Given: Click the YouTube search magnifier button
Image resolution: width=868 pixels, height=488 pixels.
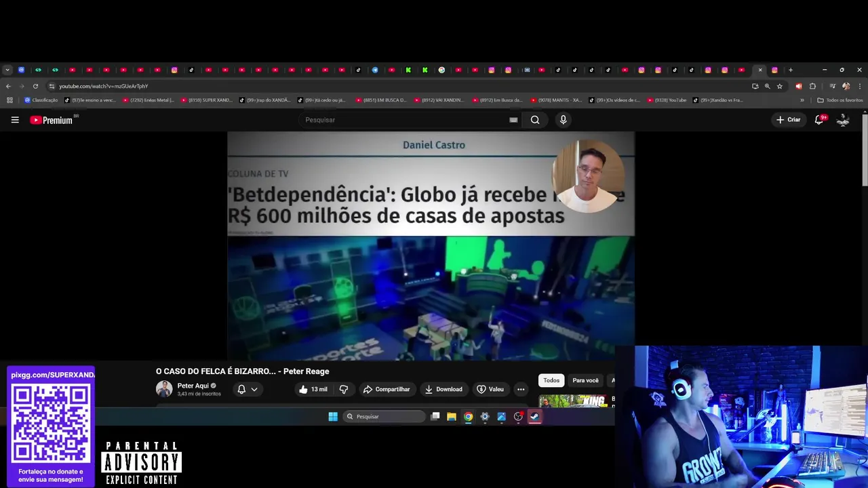Looking at the screenshot, I should tap(535, 120).
